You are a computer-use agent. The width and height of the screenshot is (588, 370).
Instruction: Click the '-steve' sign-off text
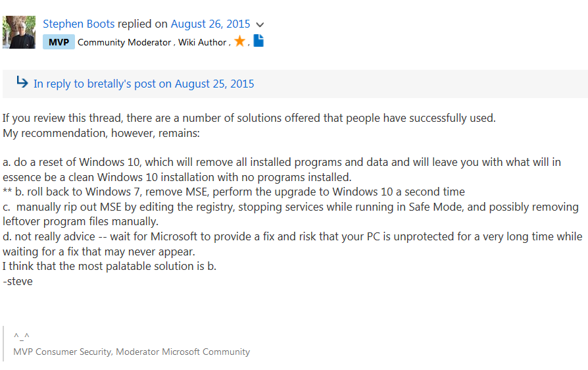tap(18, 281)
